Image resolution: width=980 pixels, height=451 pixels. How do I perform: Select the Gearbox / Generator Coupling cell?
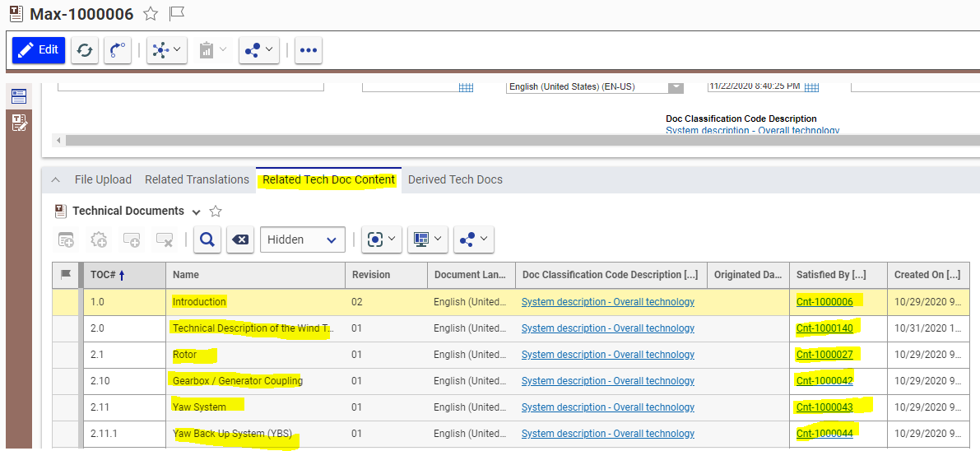[256, 381]
